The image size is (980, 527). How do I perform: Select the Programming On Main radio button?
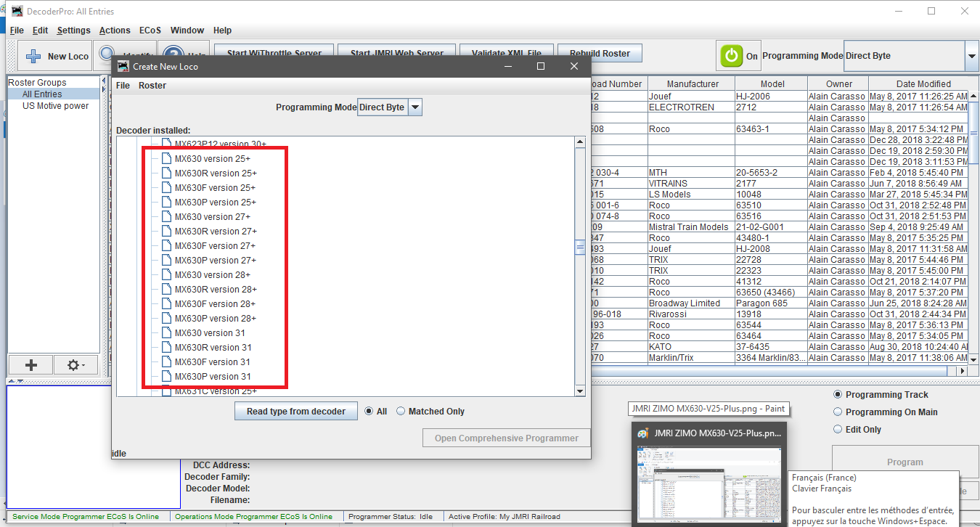pos(838,412)
